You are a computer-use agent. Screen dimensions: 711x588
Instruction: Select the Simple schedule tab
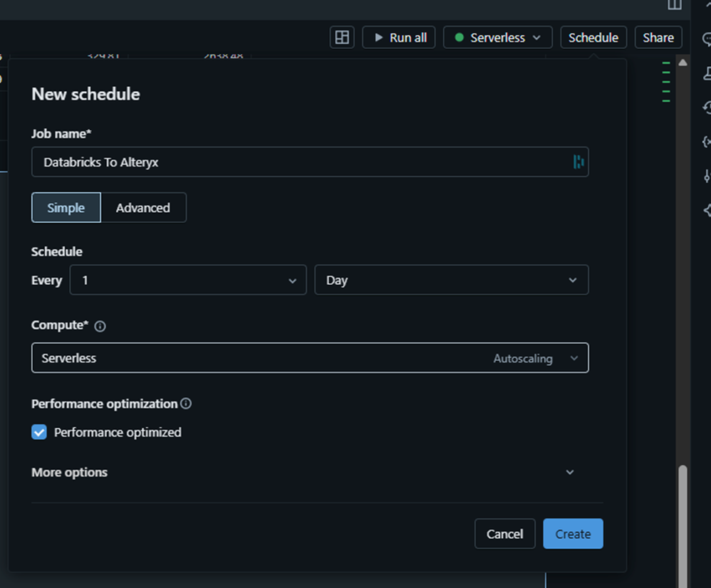click(66, 207)
